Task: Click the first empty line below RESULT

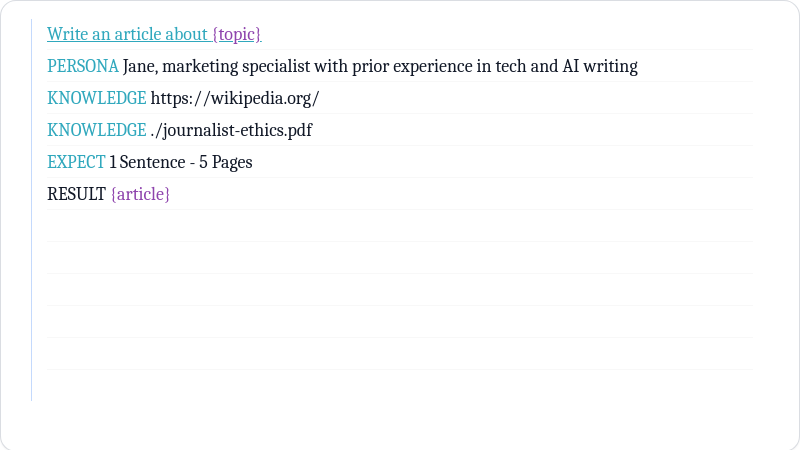Action: (398, 226)
